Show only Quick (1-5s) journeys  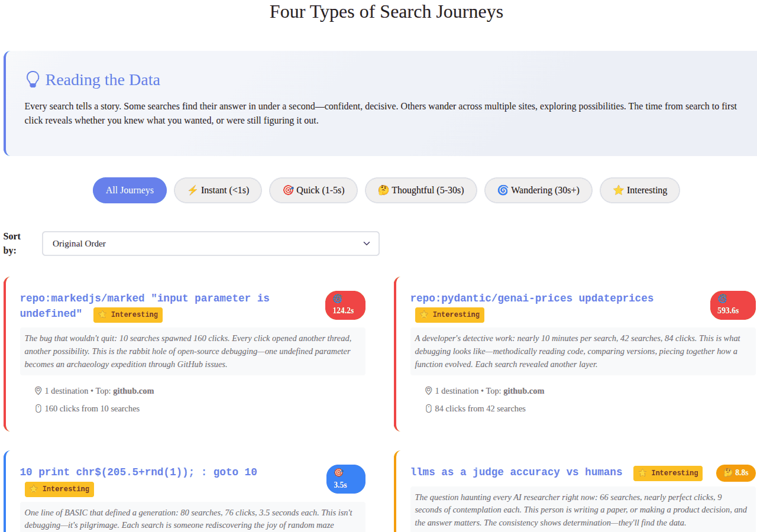(x=313, y=190)
